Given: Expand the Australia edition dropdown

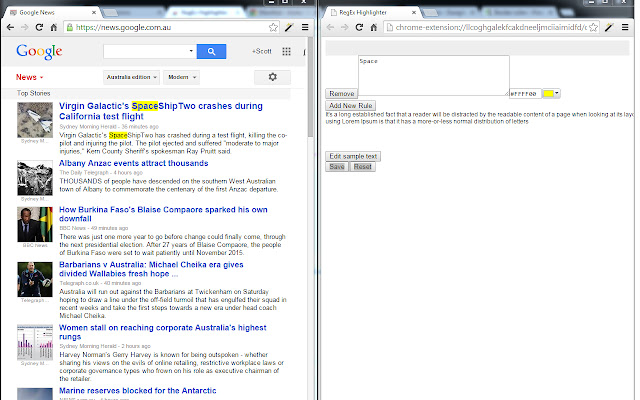Looking at the screenshot, I should click(x=131, y=77).
